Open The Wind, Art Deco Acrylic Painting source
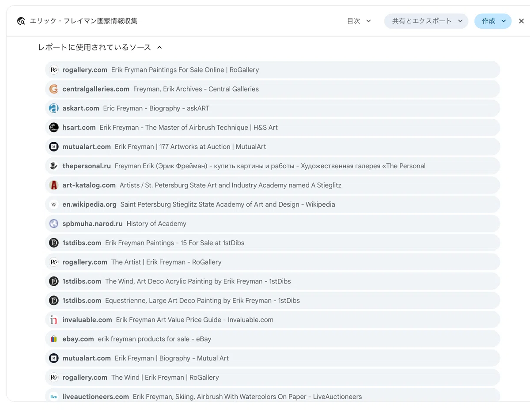 coord(273,281)
